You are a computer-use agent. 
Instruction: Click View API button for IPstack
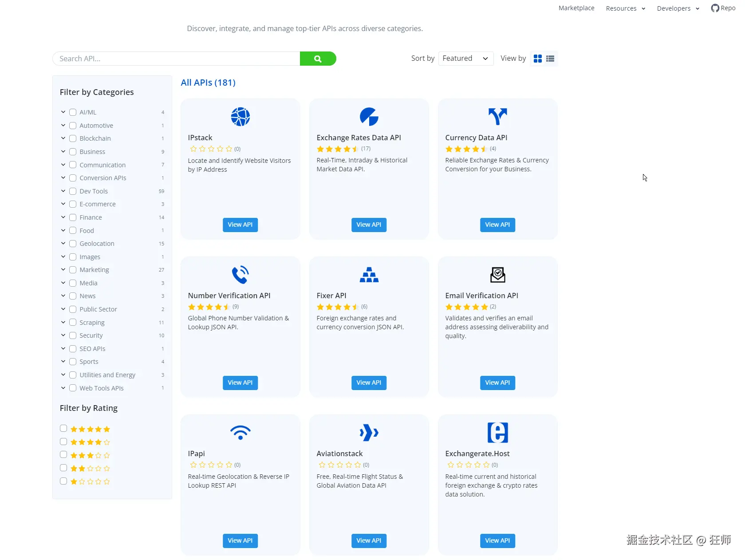tap(240, 225)
